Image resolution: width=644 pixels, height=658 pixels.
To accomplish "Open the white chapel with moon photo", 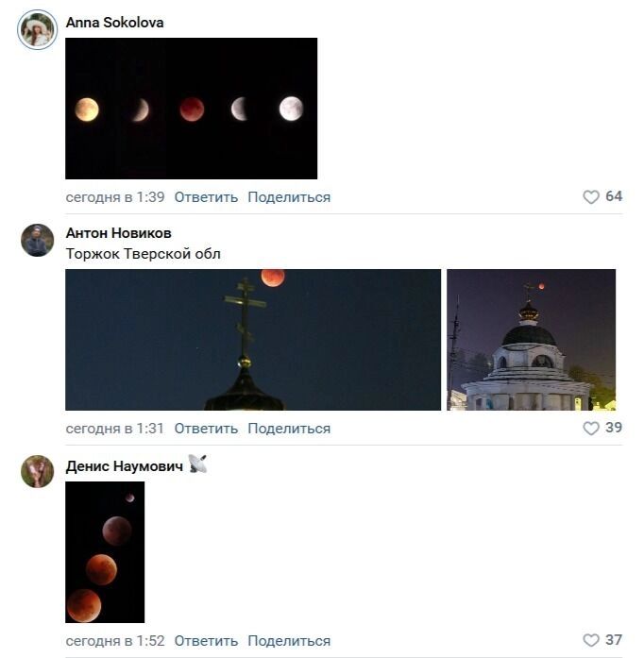I will [531, 340].
